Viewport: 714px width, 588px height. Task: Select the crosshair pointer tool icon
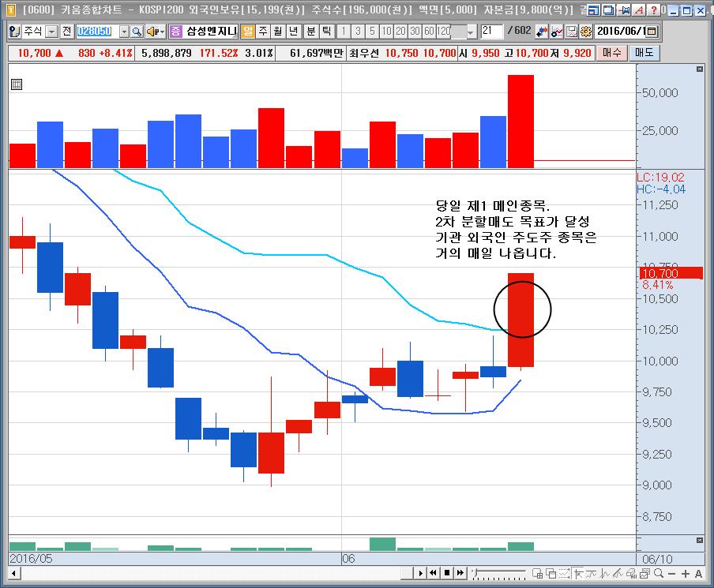[578, 574]
